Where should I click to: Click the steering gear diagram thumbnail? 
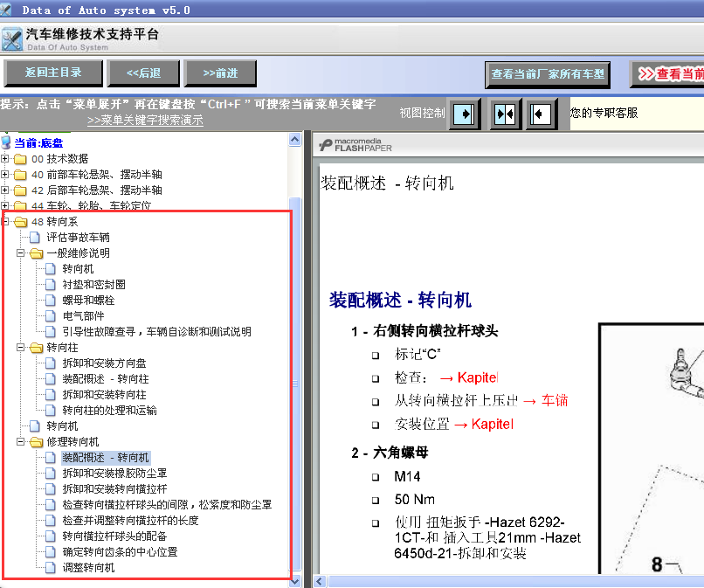click(x=652, y=448)
